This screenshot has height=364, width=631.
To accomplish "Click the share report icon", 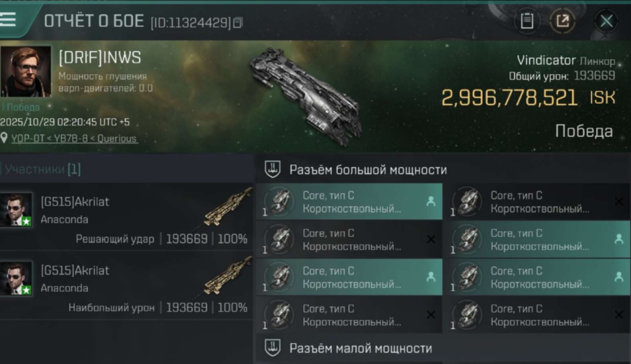I will (x=563, y=21).
